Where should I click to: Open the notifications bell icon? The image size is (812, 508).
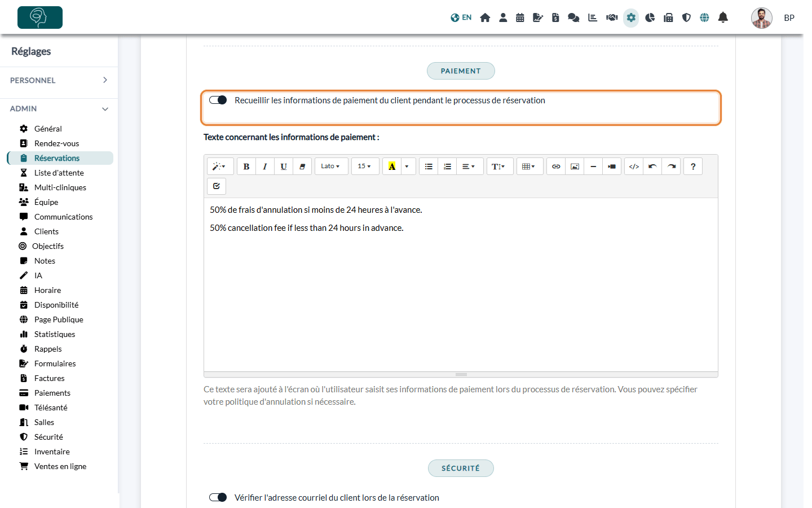coord(723,17)
